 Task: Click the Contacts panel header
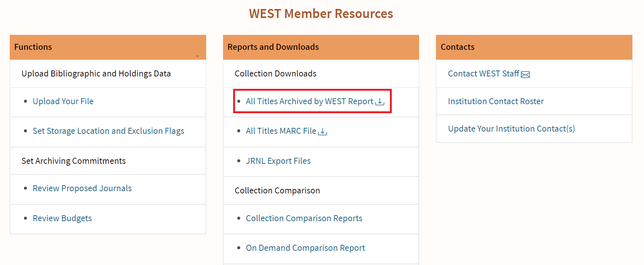tap(534, 47)
